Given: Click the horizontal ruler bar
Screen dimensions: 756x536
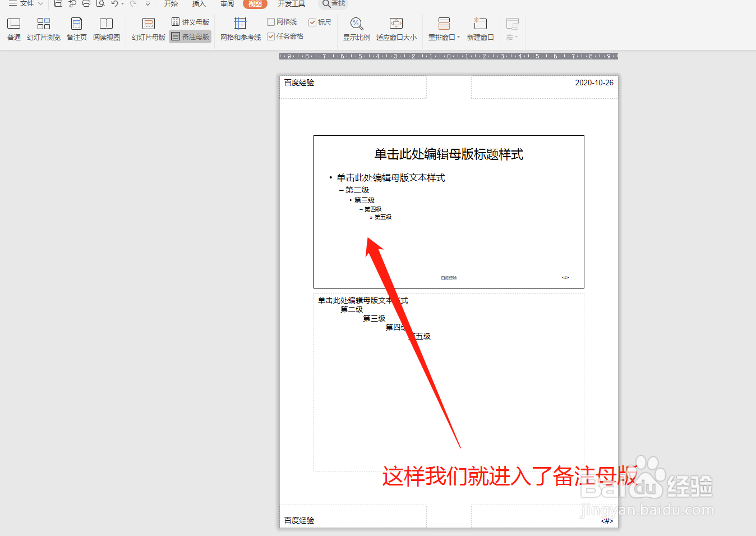Looking at the screenshot, I should click(x=449, y=56).
